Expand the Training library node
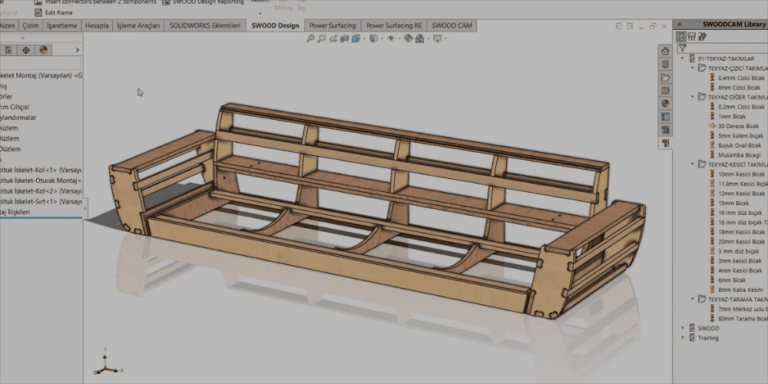Screen dimensions: 768x384 click(x=683, y=338)
